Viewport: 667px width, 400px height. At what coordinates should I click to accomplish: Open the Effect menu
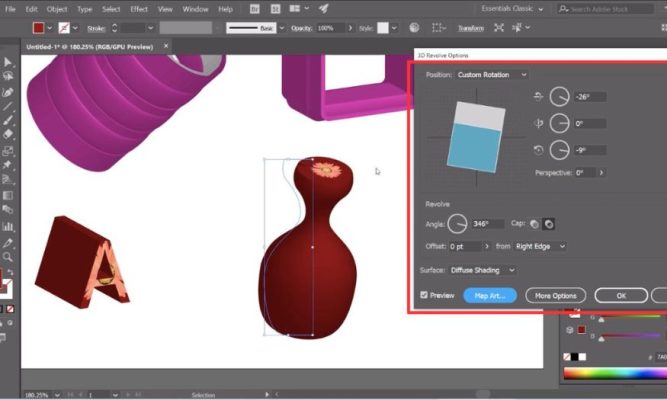click(139, 9)
